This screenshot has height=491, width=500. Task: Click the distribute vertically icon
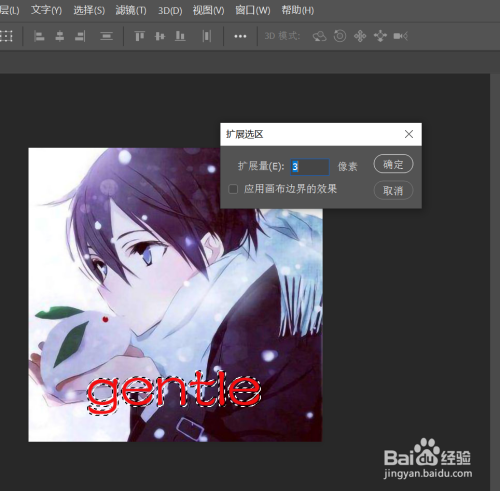[106, 36]
